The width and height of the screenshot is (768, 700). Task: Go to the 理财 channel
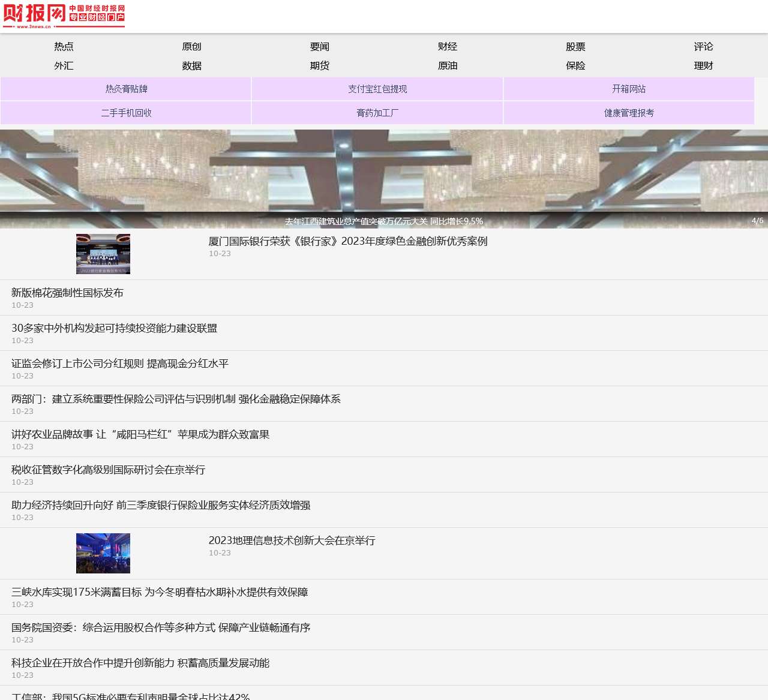point(704,66)
